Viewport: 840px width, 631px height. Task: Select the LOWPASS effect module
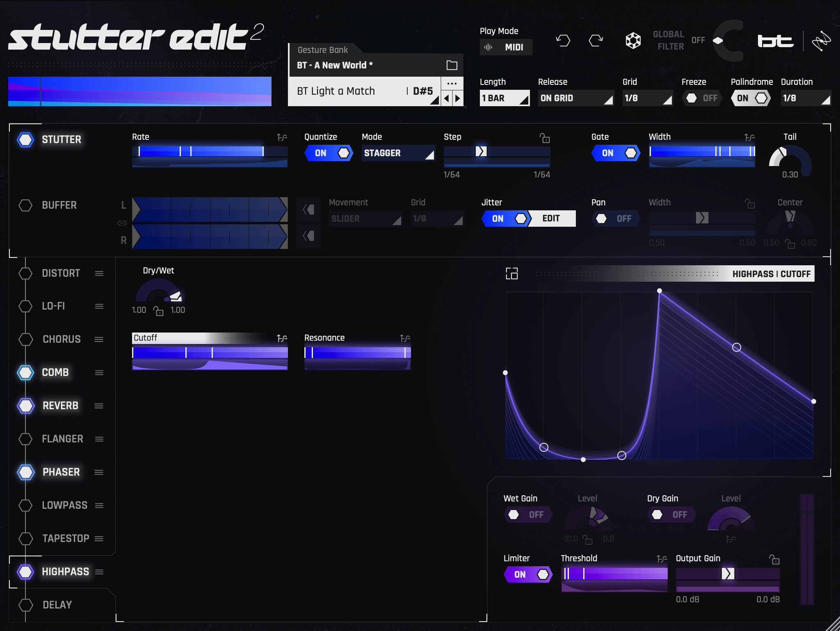point(64,505)
